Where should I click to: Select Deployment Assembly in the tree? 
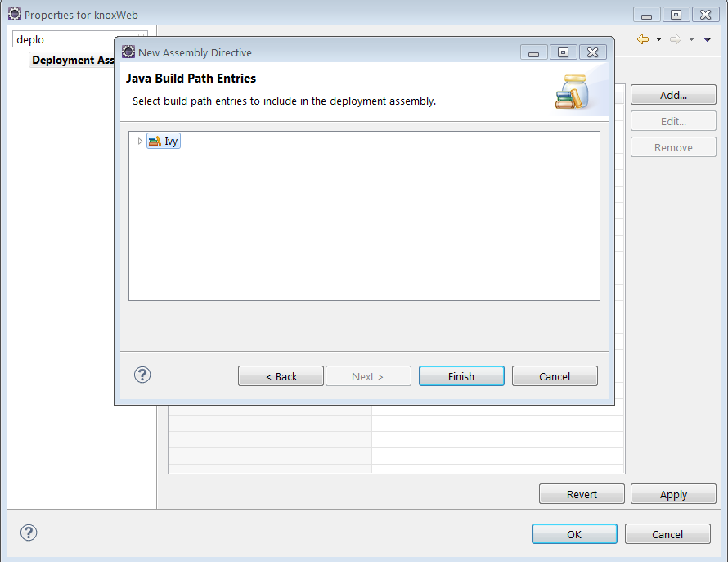(73, 60)
